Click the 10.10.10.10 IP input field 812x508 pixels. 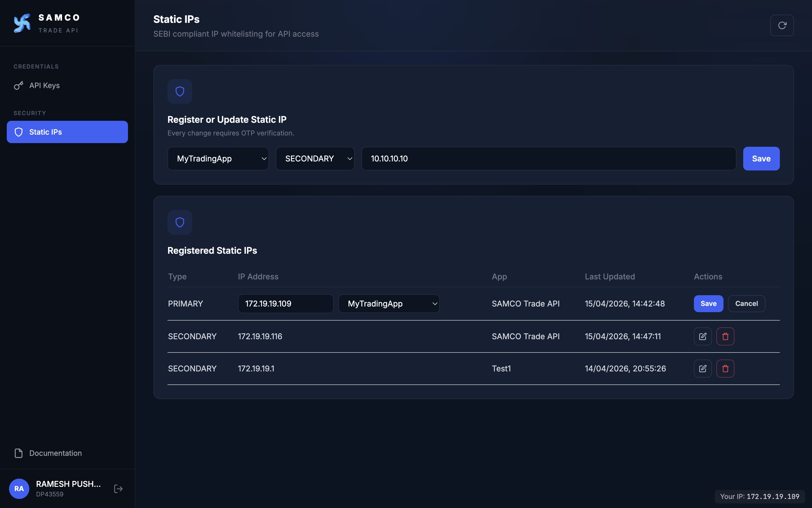click(x=549, y=159)
